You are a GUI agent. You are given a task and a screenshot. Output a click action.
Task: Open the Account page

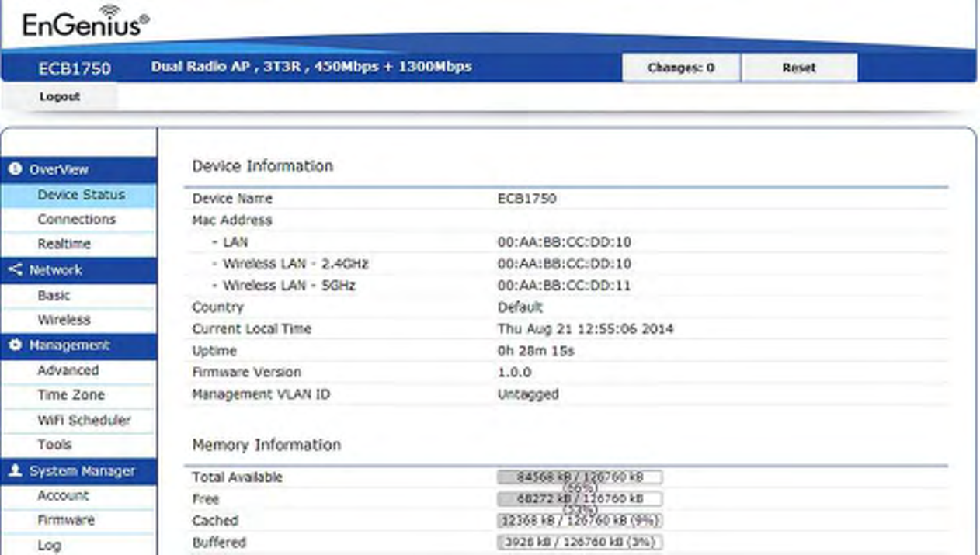(x=63, y=495)
